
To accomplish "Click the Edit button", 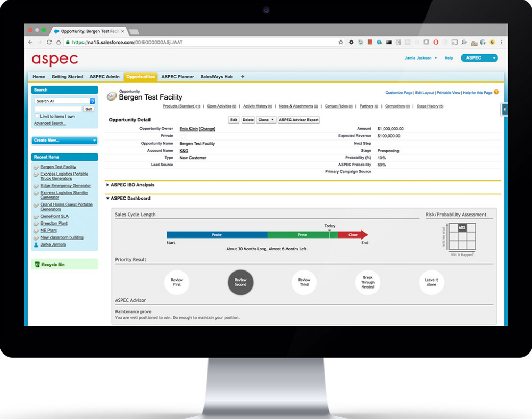I will tap(234, 120).
